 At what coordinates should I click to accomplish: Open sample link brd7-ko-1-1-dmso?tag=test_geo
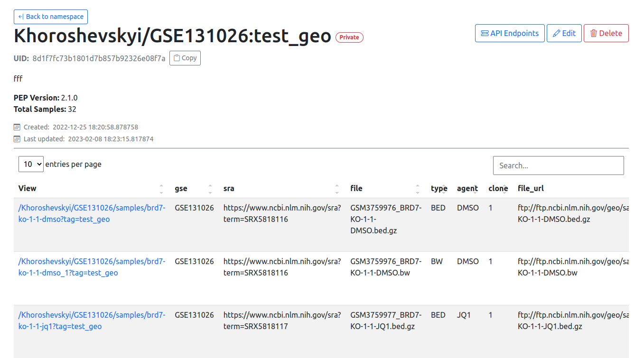(x=92, y=213)
